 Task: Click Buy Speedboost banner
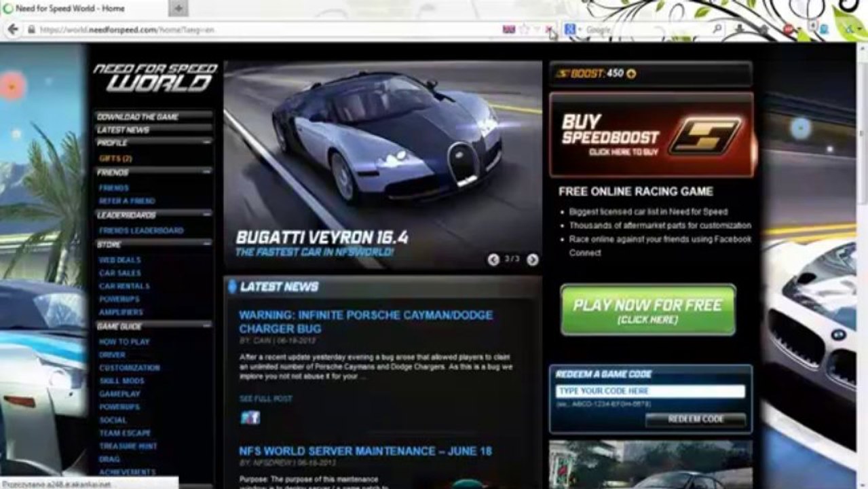[651, 134]
